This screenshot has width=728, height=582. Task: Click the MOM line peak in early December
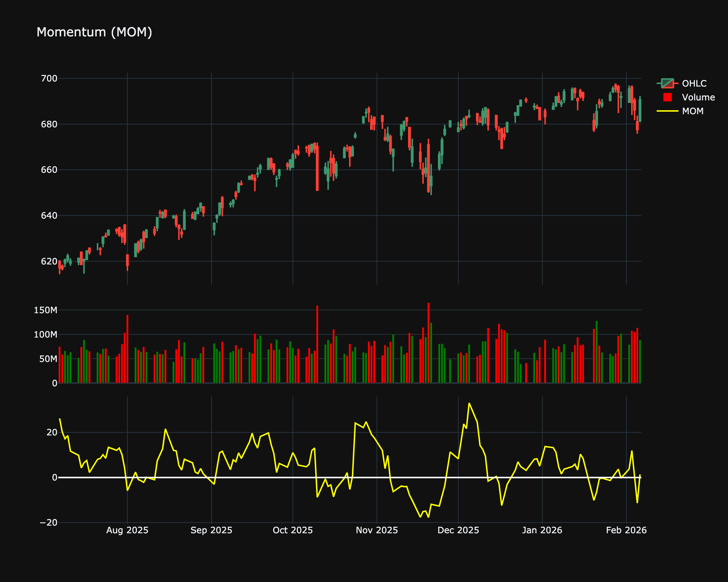(469, 403)
